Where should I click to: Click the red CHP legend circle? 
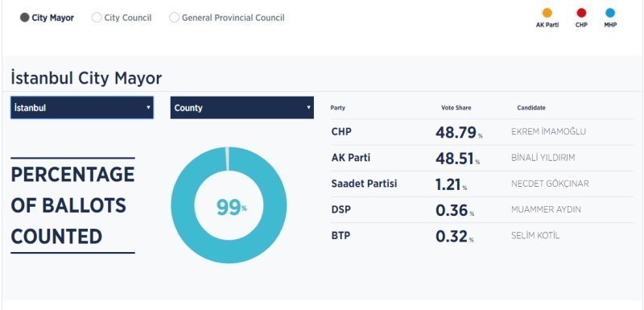coord(581,13)
